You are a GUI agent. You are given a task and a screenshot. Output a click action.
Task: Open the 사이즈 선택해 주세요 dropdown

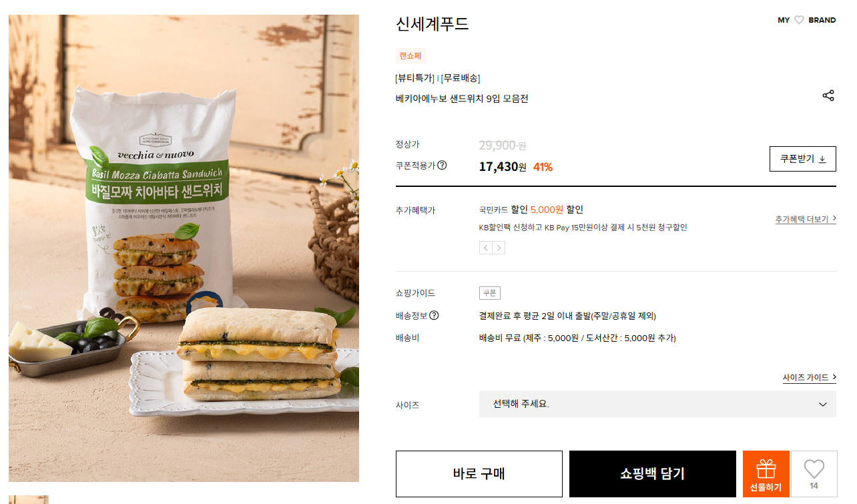(657, 404)
